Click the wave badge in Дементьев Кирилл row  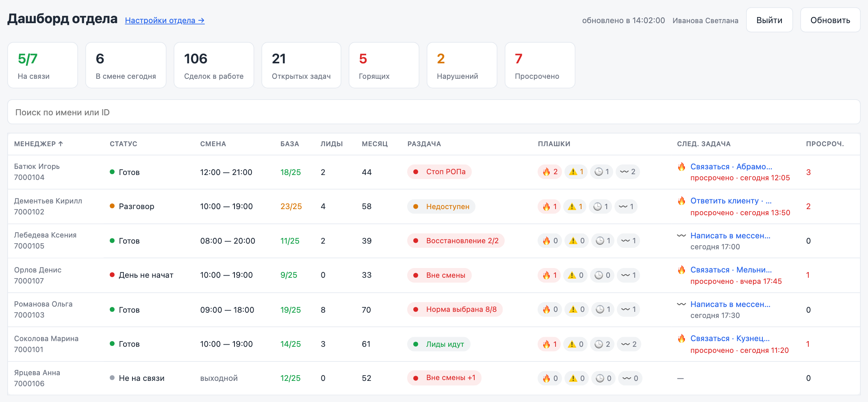pos(626,207)
